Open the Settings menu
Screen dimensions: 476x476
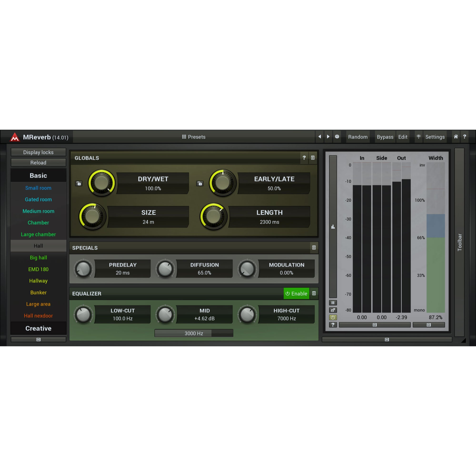pyautogui.click(x=435, y=137)
